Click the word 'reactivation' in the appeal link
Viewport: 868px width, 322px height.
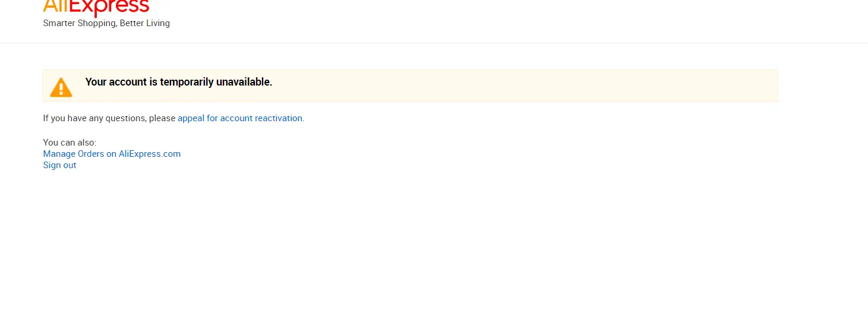tap(279, 118)
